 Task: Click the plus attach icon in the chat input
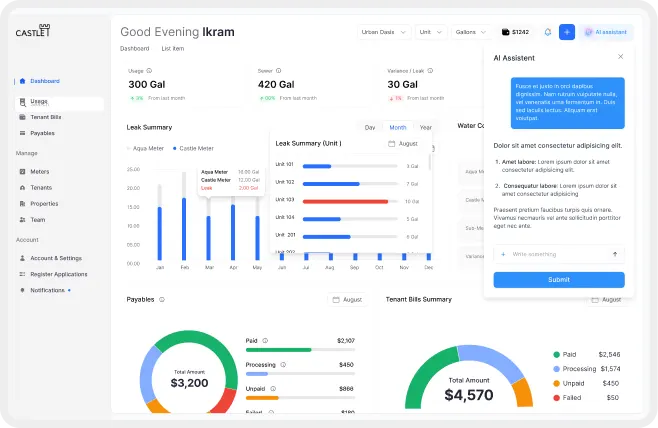(x=503, y=254)
